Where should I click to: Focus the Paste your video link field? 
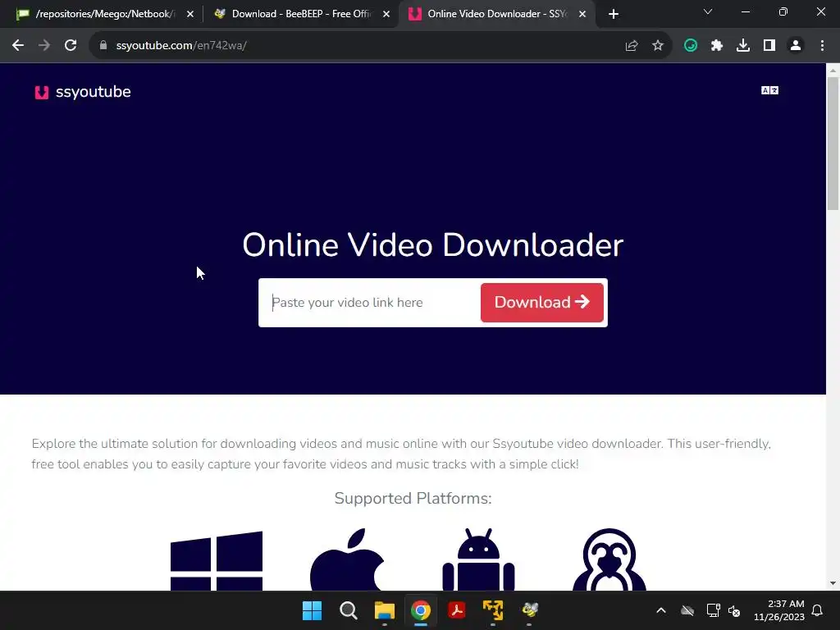coord(371,303)
